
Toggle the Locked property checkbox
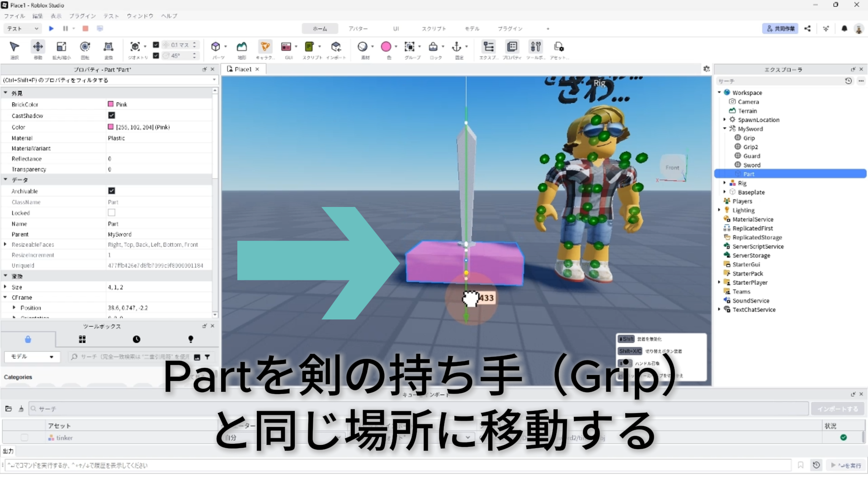[112, 213]
